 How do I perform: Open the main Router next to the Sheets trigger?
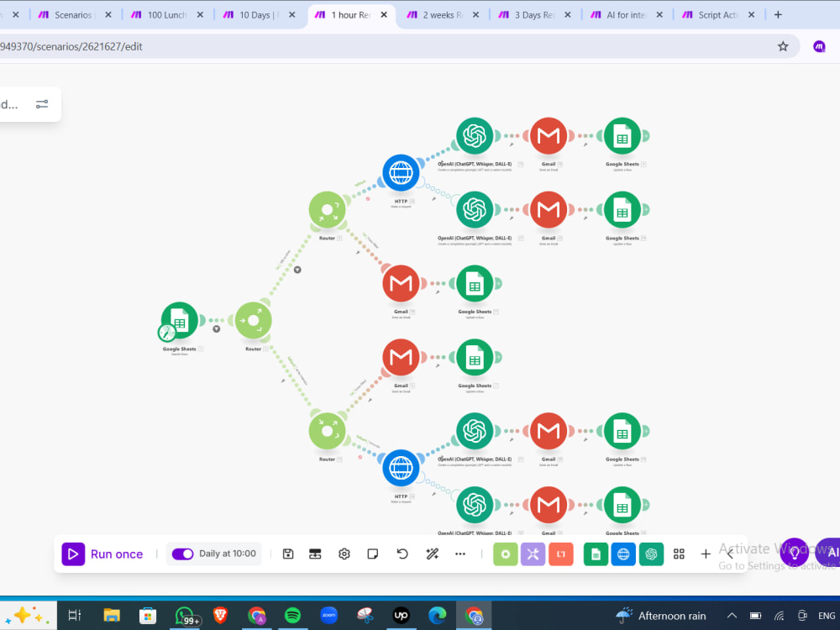tap(254, 320)
